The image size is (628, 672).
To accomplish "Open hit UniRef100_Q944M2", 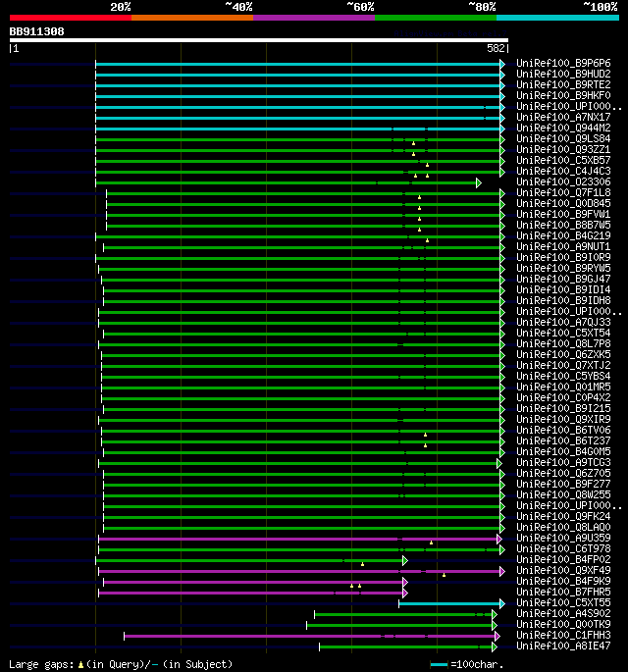I will [563, 129].
